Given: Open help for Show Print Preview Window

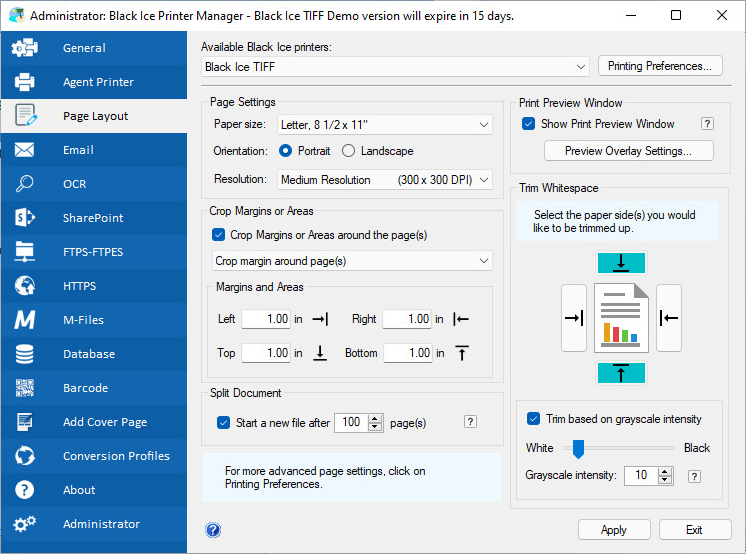Looking at the screenshot, I should pos(707,124).
